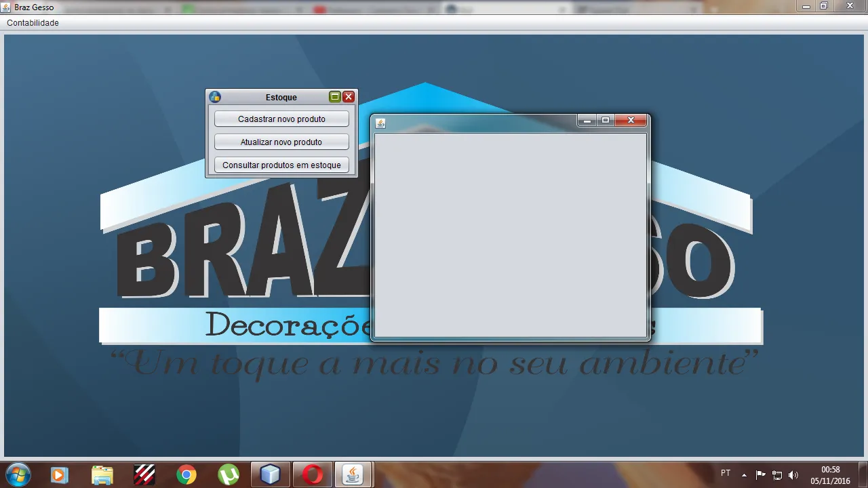Launch the media player from taskbar
This screenshot has height=488, width=868.
tap(60, 475)
